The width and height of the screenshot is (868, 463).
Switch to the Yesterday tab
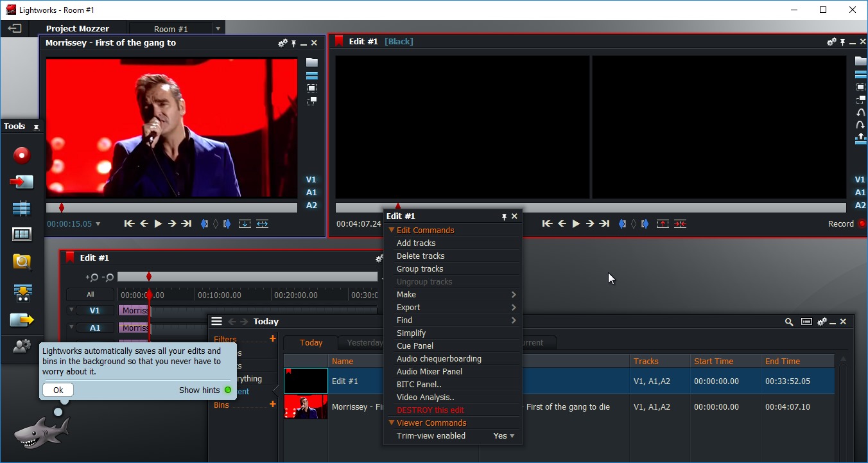pos(363,343)
